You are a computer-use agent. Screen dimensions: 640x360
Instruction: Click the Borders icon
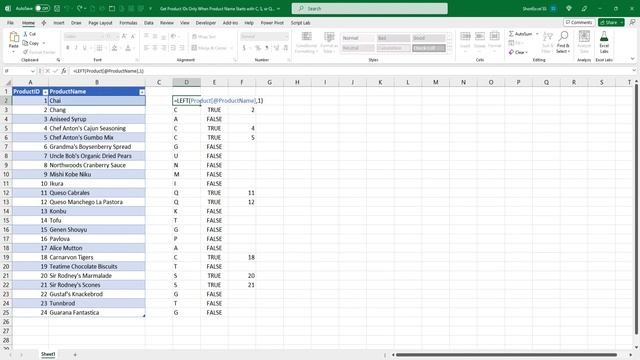click(99, 48)
